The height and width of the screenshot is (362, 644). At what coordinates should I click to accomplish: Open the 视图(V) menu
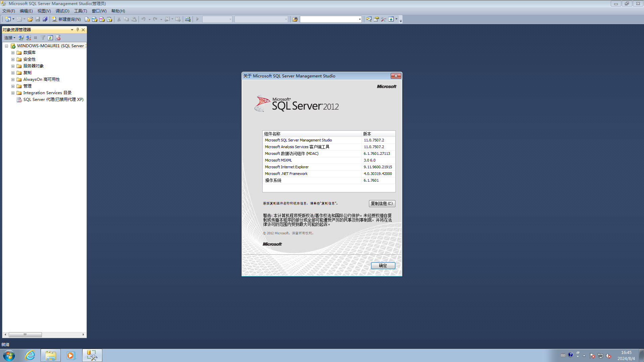point(44,11)
